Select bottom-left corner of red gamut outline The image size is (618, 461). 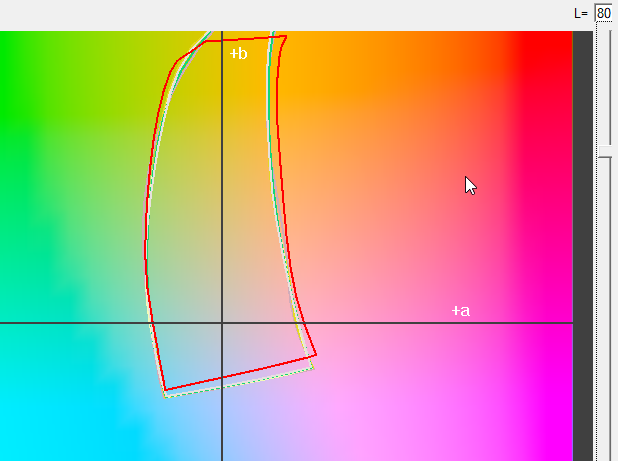click(x=165, y=390)
